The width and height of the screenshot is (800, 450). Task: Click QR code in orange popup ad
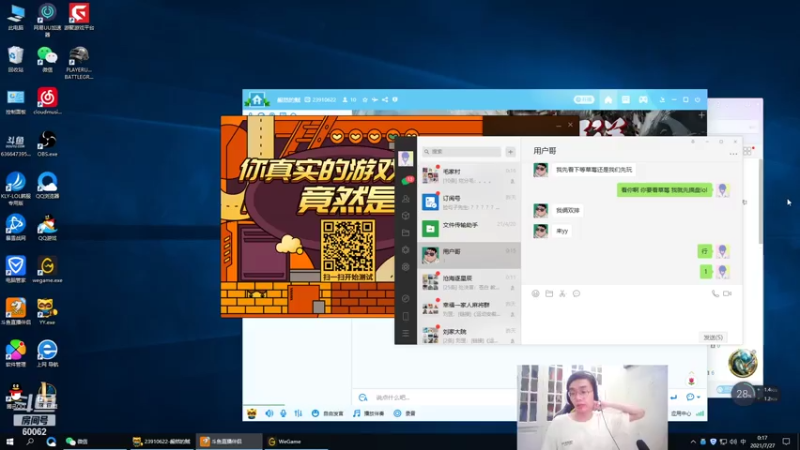pyautogui.click(x=348, y=246)
